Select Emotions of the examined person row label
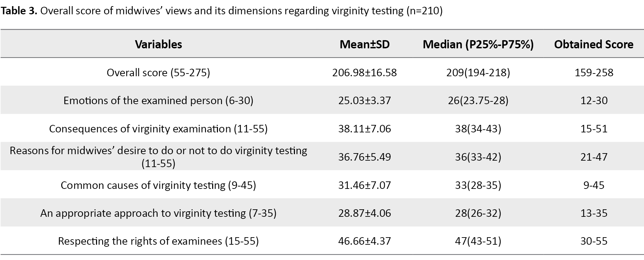Viewport: 644px width, 260px height. click(x=158, y=100)
